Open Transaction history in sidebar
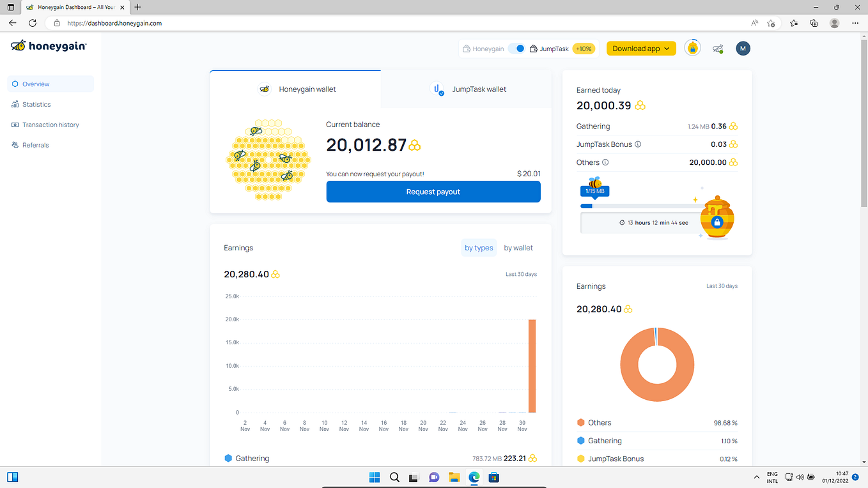The width and height of the screenshot is (868, 488). pyautogui.click(x=50, y=125)
